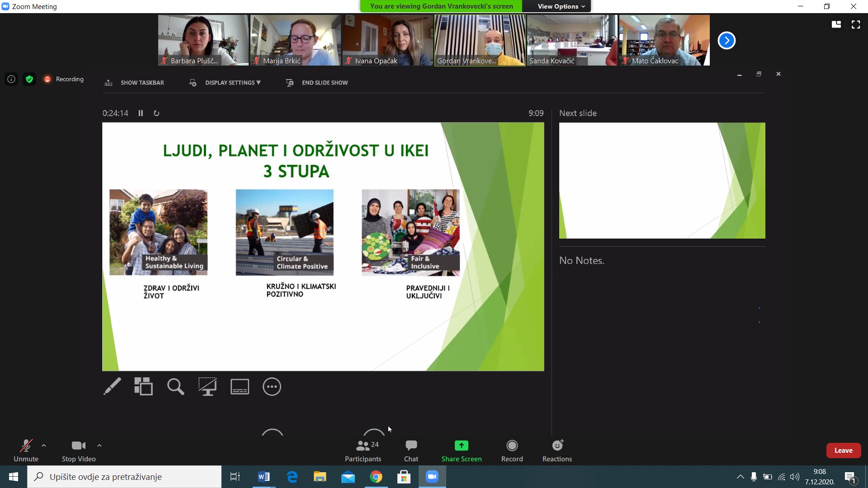Open the volume control in tray
Image resolution: width=868 pixels, height=488 pixels.
pyautogui.click(x=794, y=477)
